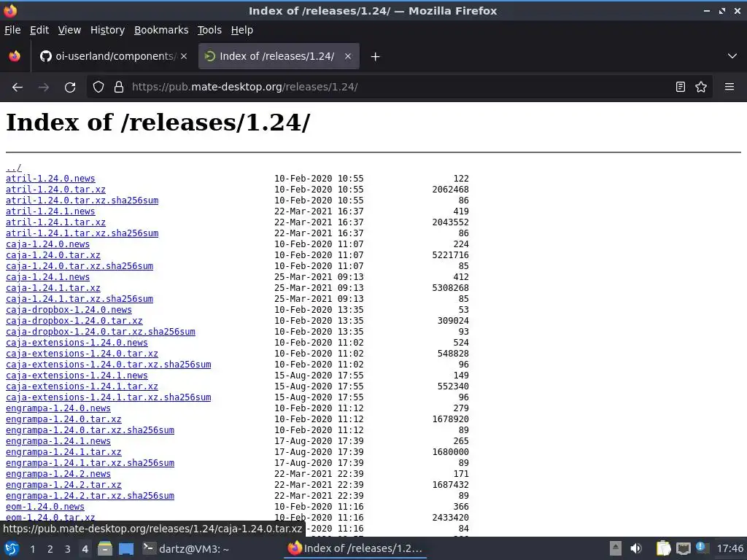Screen dimensions: 747x560
Task: Switch to workspace 1
Action: tap(32, 549)
